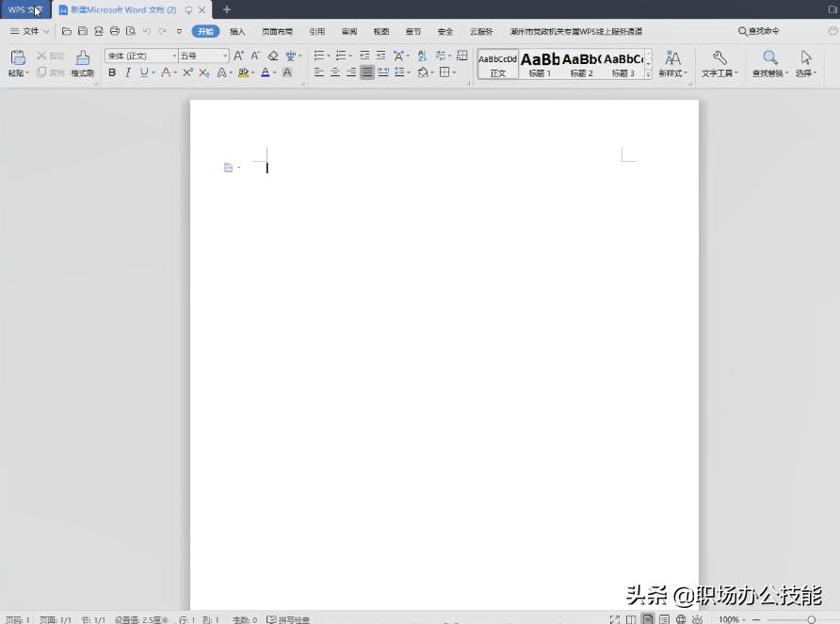Toggle bold formatting

tap(112, 72)
